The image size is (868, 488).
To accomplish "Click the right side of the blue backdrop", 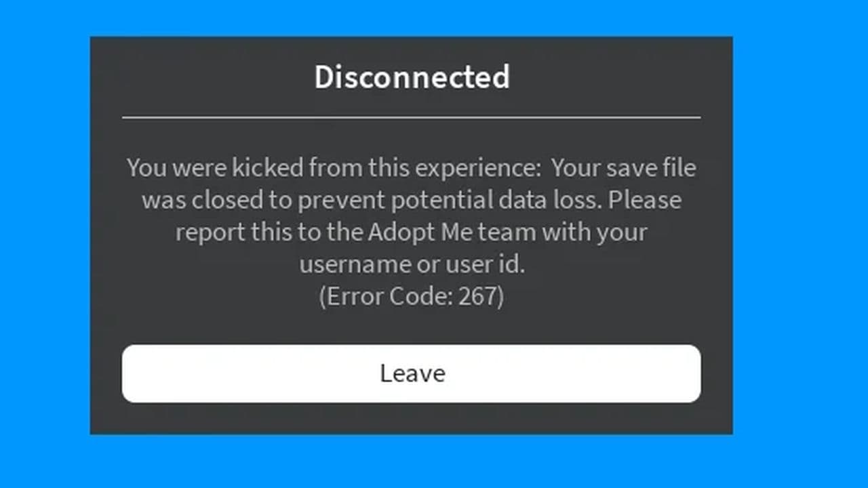I will click(x=800, y=244).
